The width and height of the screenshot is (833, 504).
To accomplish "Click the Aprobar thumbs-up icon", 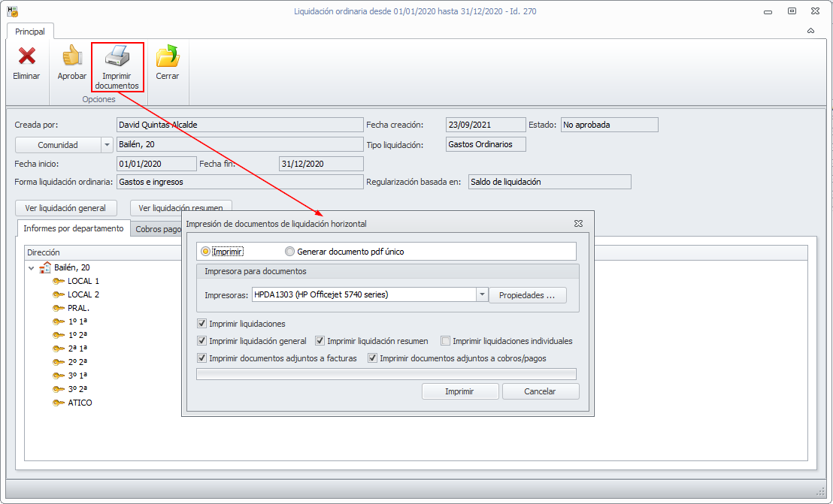I will point(71,56).
